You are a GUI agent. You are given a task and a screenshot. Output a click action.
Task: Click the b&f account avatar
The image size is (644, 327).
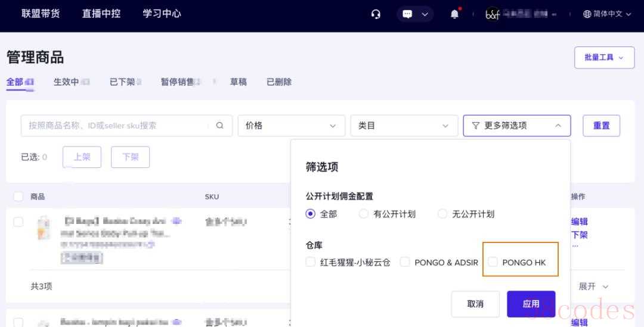(x=492, y=14)
